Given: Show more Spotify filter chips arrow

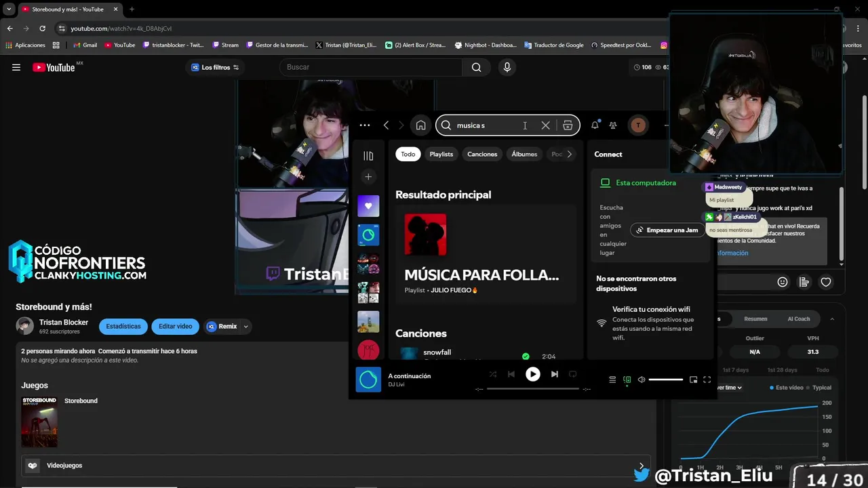Looking at the screenshot, I should 570,154.
